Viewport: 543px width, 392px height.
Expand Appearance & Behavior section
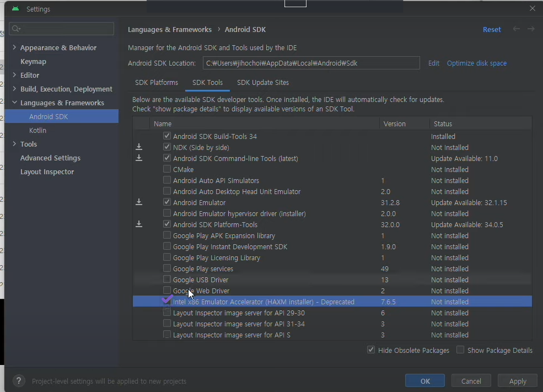14,47
